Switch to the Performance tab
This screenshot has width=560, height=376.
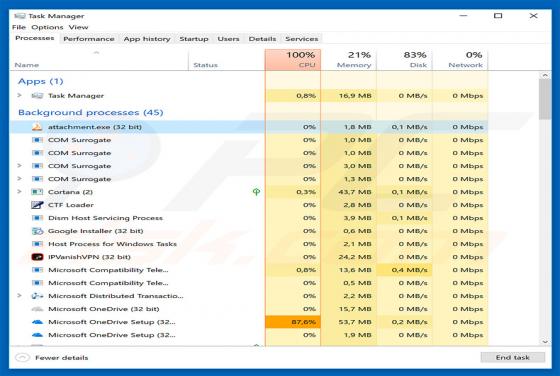click(x=89, y=39)
